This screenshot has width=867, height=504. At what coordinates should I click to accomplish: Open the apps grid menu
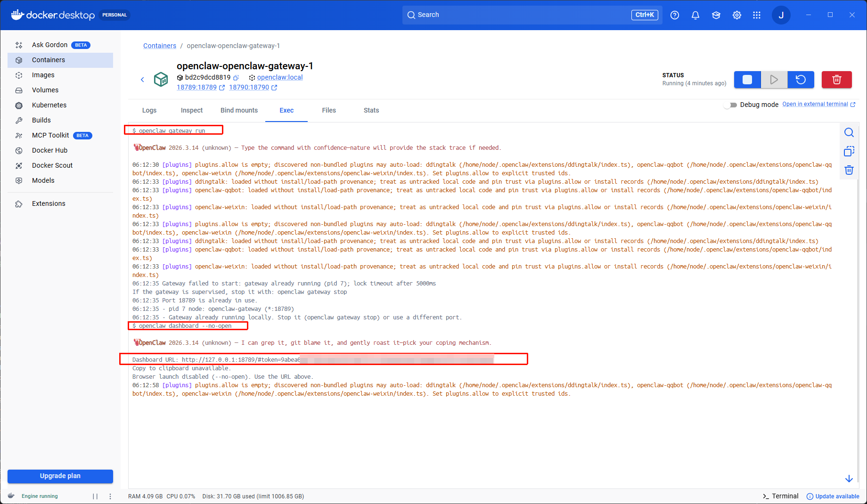coord(757,15)
